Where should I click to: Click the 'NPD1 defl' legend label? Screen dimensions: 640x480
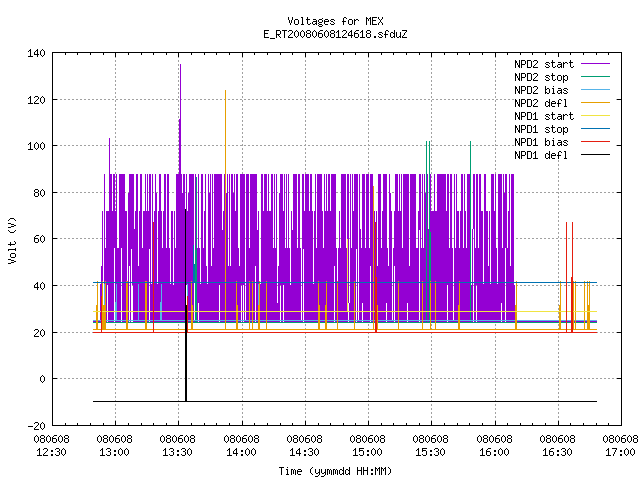click(541, 156)
